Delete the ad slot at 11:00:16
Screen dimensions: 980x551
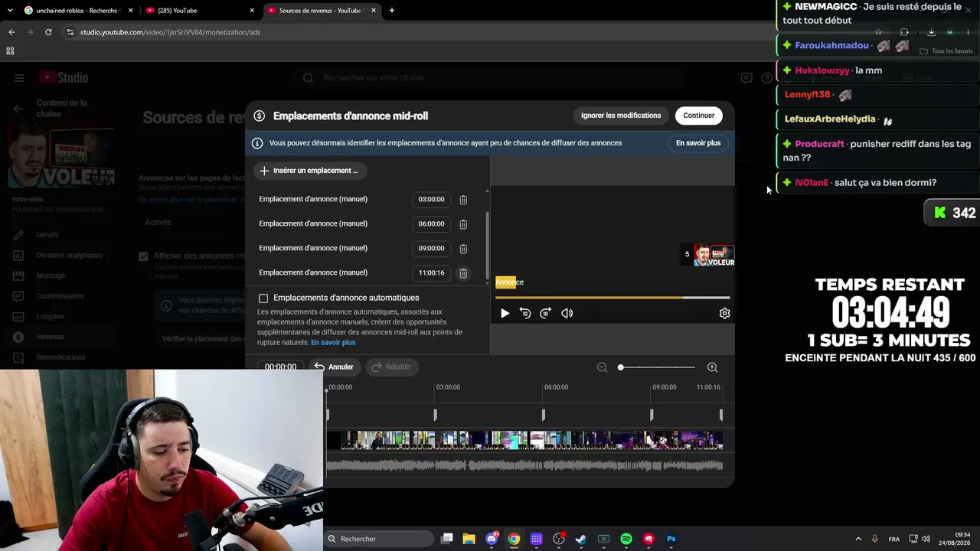point(463,273)
